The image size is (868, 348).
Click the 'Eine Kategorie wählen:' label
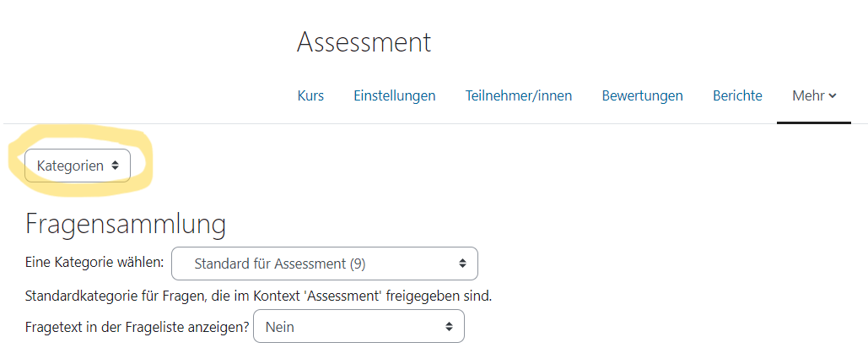click(x=94, y=263)
